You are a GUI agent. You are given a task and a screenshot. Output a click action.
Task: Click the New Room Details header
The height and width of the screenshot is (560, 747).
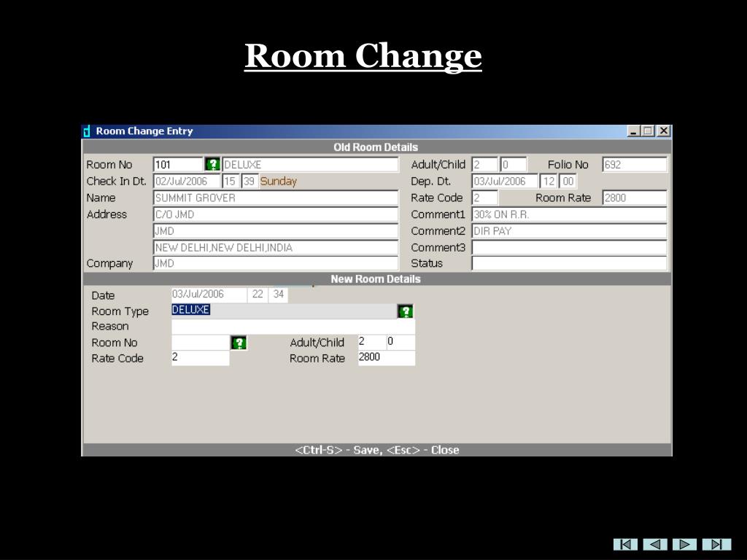click(376, 279)
